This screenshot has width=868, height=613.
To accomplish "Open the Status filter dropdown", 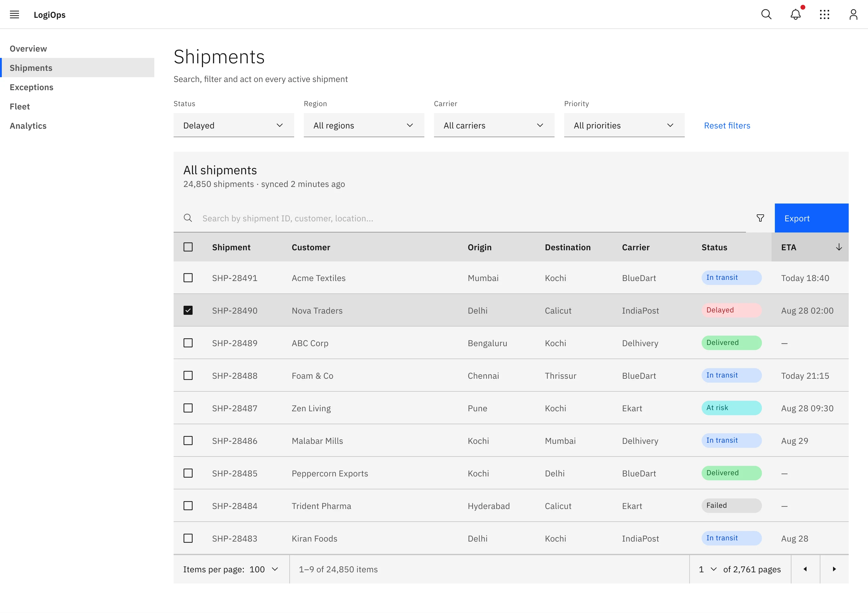I will (x=234, y=125).
